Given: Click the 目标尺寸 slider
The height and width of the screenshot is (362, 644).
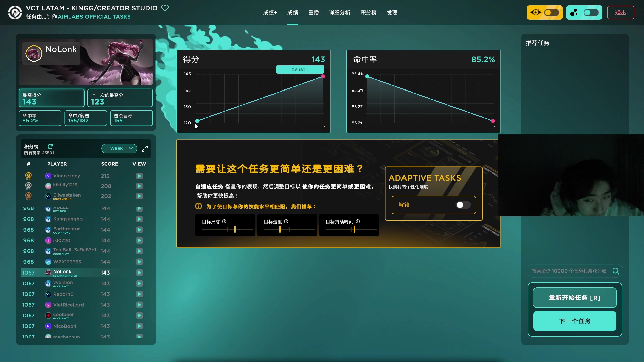Looking at the screenshot, I should point(227,229).
